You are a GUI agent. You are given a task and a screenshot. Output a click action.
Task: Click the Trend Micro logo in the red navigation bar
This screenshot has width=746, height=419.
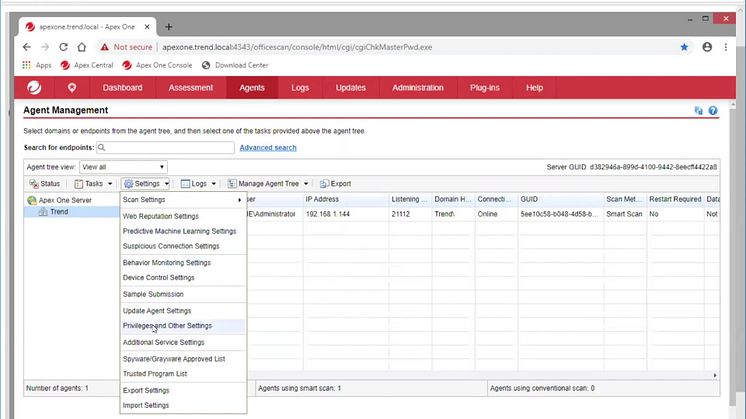click(34, 88)
